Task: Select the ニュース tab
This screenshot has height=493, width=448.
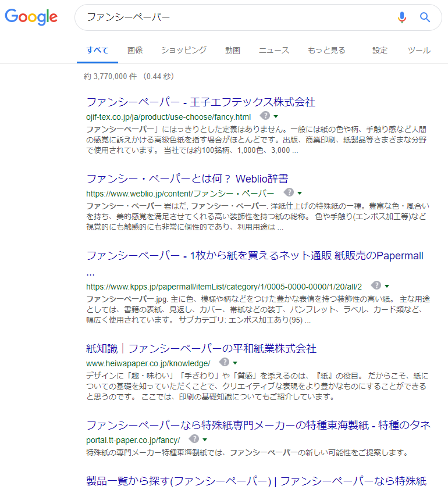Action: 274,51
